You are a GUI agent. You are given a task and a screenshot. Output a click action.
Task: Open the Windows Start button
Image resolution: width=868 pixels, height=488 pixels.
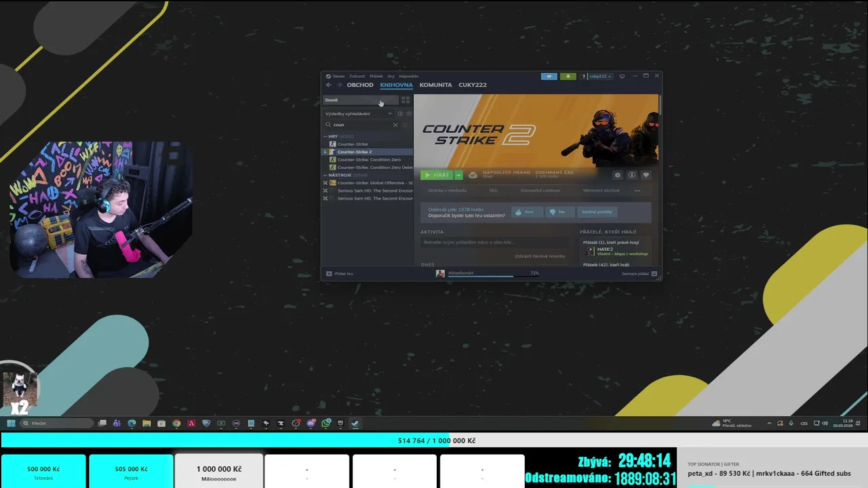(x=11, y=423)
